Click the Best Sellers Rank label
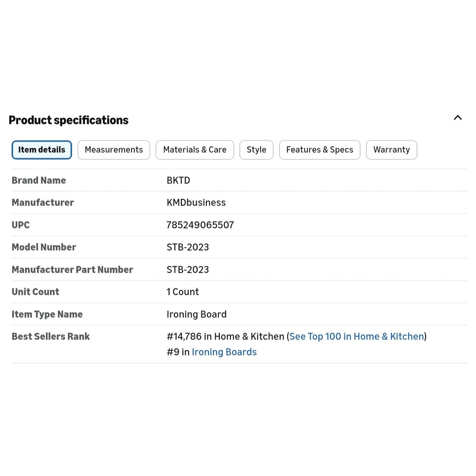 click(x=51, y=337)
